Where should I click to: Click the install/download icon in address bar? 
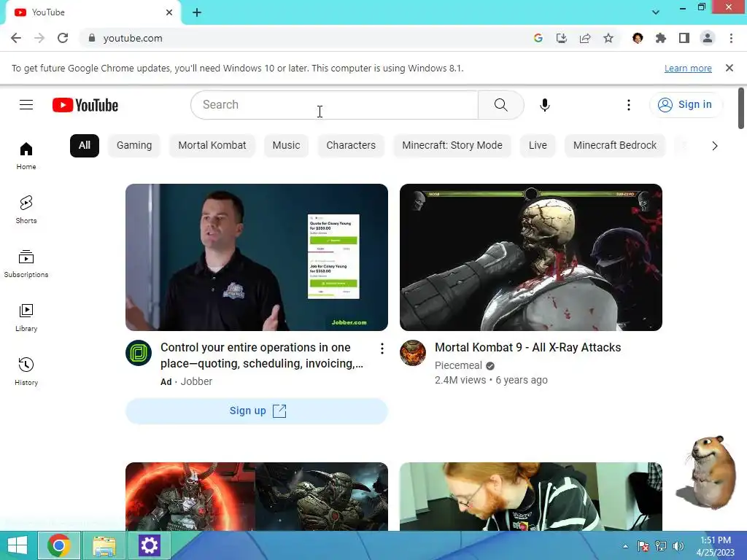[562, 38]
